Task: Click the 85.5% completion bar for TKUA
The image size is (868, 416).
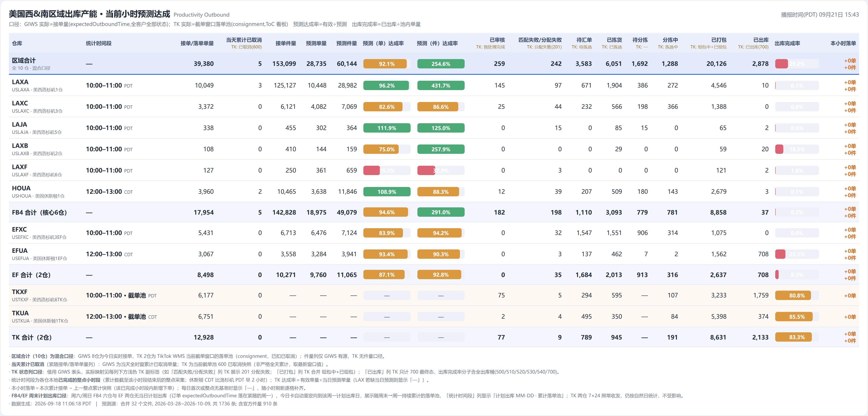Action: pos(797,317)
